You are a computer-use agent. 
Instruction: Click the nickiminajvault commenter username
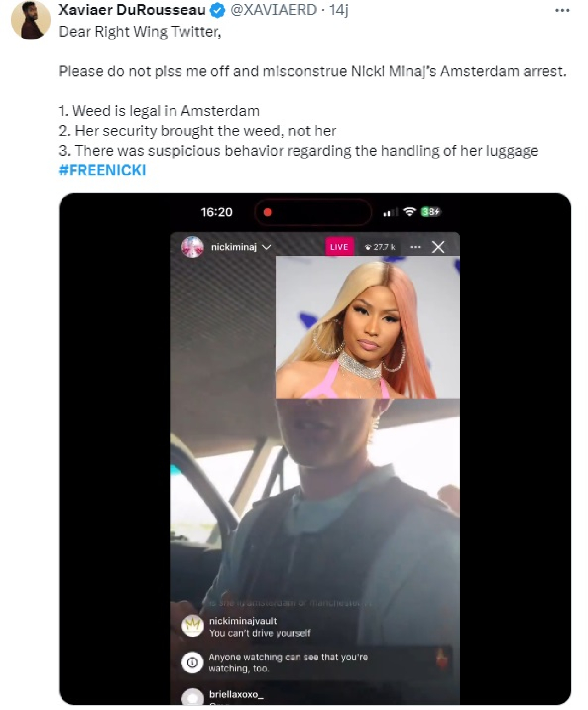point(243,621)
